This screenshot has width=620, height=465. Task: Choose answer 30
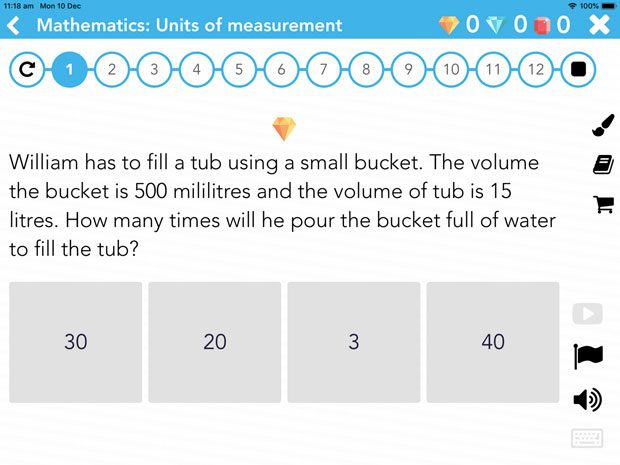tap(76, 342)
